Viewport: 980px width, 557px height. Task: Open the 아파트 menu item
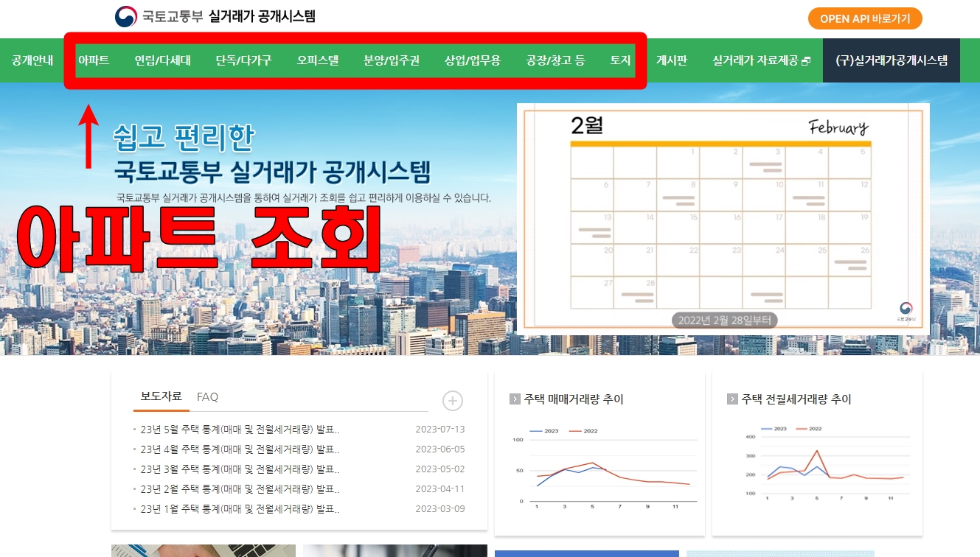click(94, 60)
